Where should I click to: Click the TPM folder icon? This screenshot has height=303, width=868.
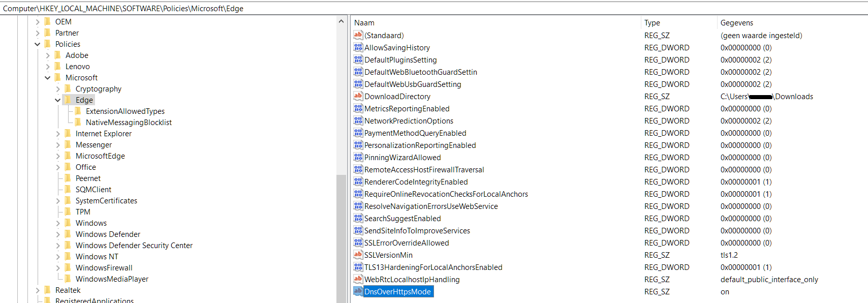coord(68,211)
